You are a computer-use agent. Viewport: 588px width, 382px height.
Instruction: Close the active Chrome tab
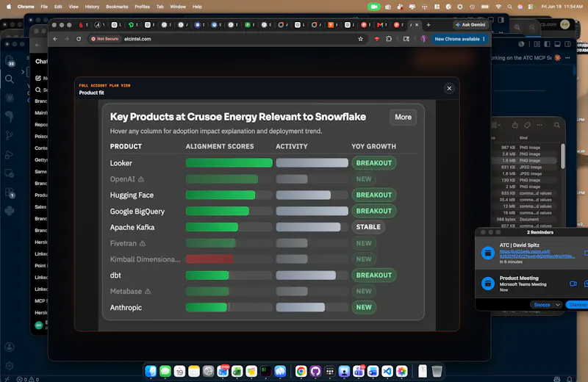(x=417, y=25)
